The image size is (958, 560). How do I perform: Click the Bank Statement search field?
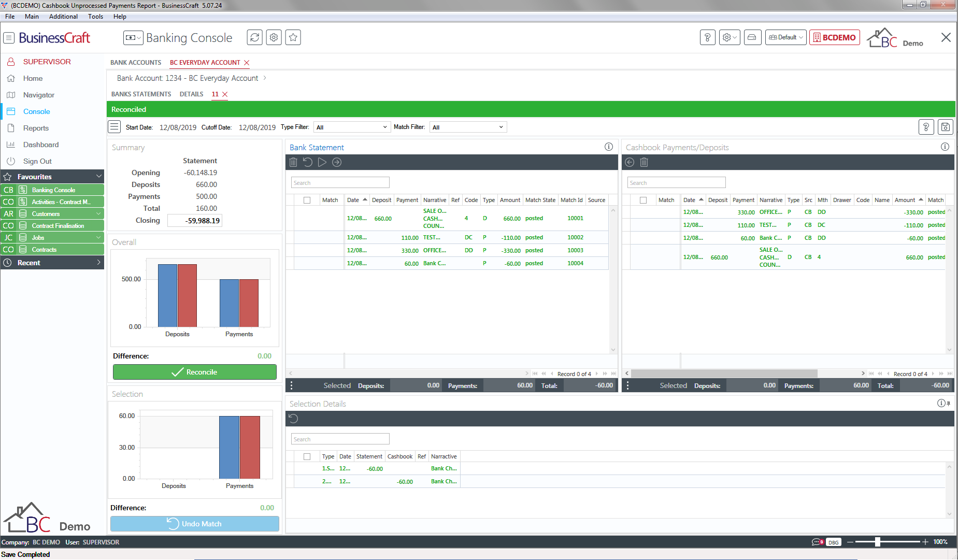tap(340, 183)
